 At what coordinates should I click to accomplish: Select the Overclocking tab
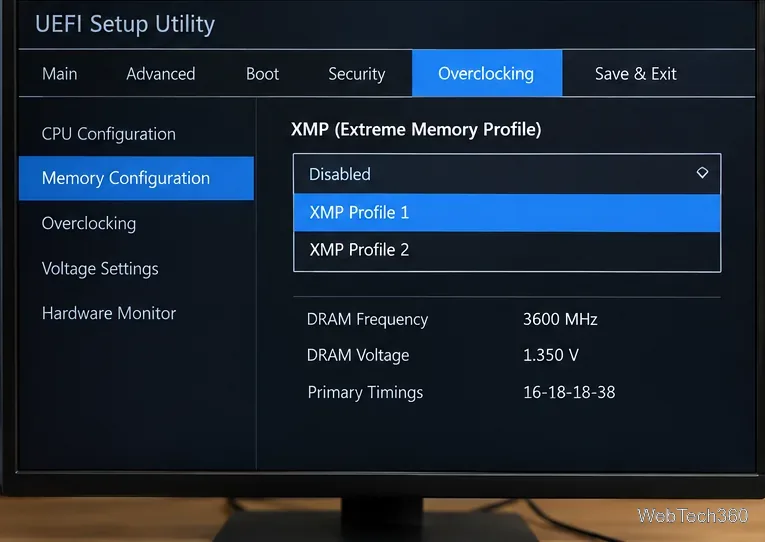point(487,73)
